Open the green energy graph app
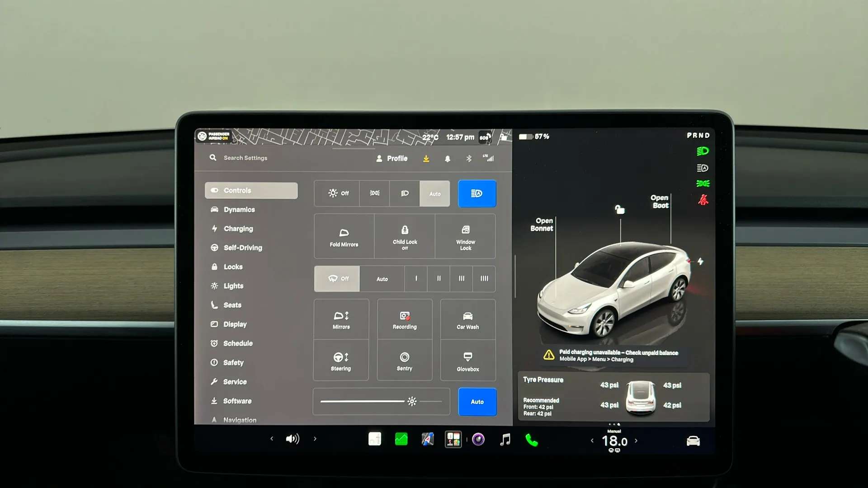 pos(401,439)
